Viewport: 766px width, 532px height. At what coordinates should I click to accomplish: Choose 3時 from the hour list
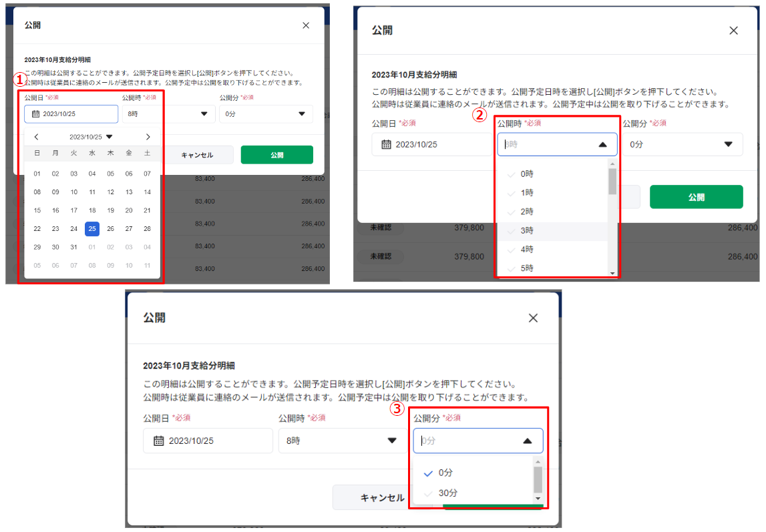(x=527, y=230)
